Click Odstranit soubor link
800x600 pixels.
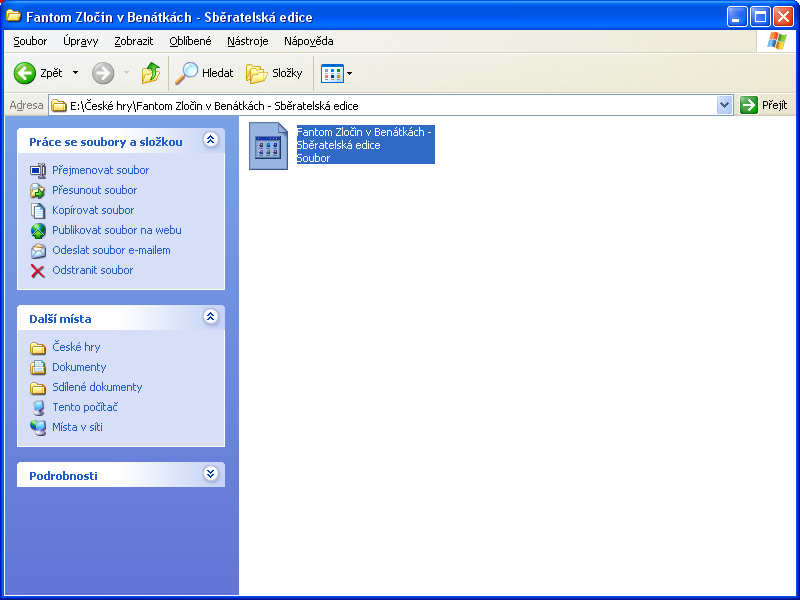[x=93, y=270]
